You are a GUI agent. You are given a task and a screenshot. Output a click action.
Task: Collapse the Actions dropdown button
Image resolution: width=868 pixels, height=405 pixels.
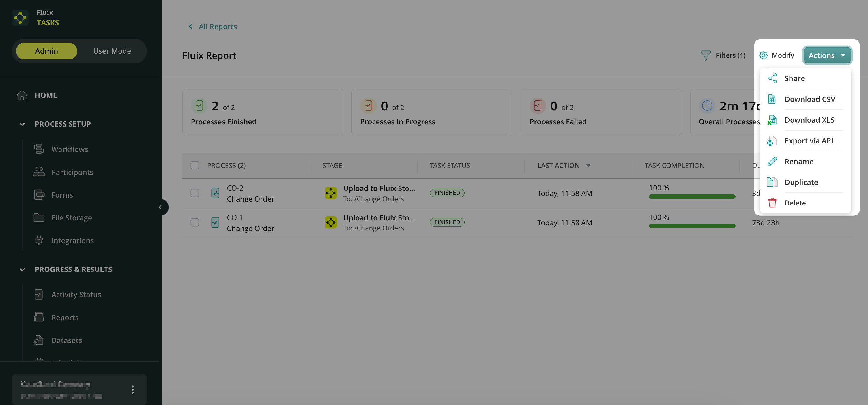[827, 55]
